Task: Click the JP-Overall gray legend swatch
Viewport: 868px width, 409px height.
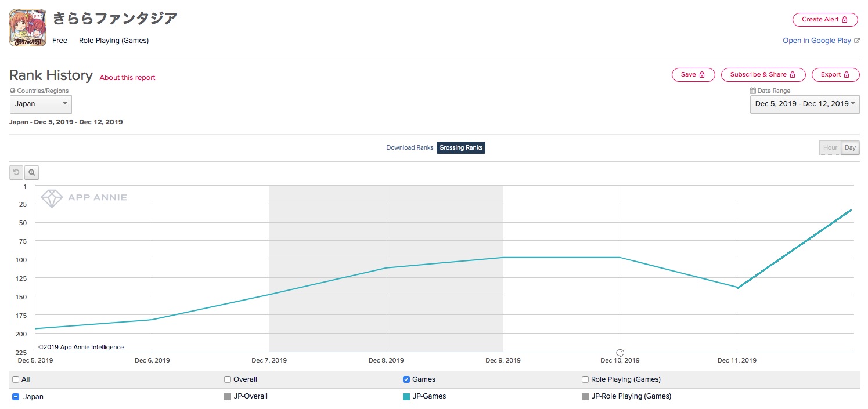Action: point(228,397)
